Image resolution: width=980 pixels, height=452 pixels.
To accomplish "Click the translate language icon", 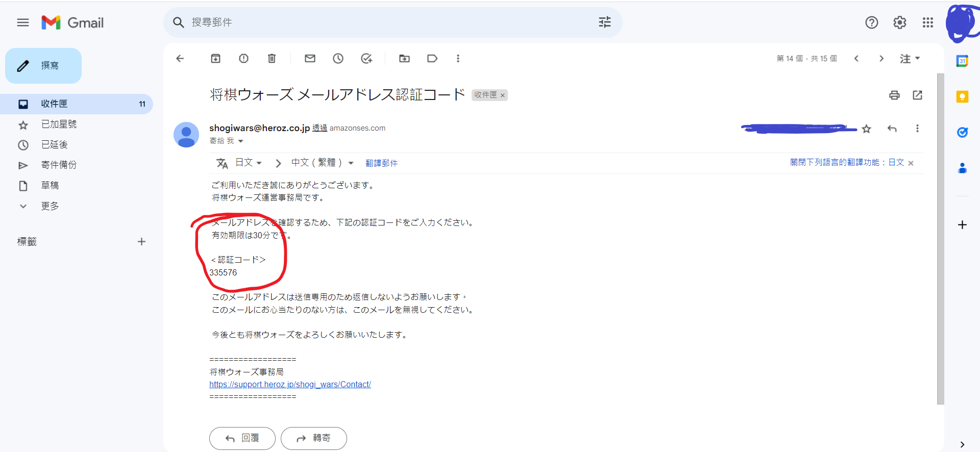I will (x=222, y=163).
